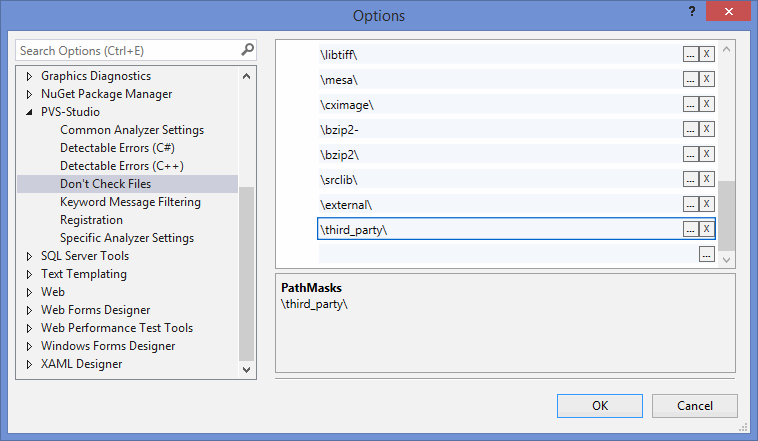
Task: Click the ellipsis button on empty new row
Action: (706, 255)
